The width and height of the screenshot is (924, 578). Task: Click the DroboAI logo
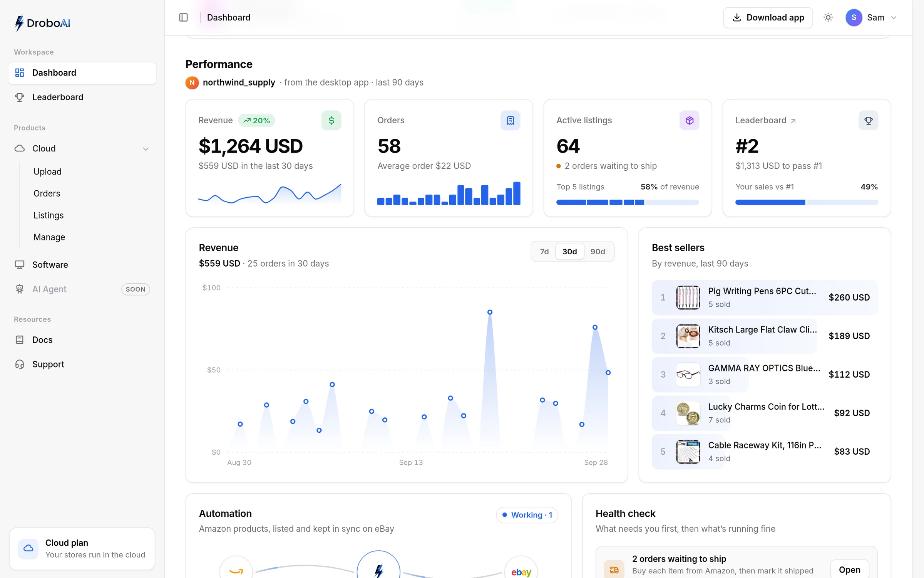coord(42,23)
